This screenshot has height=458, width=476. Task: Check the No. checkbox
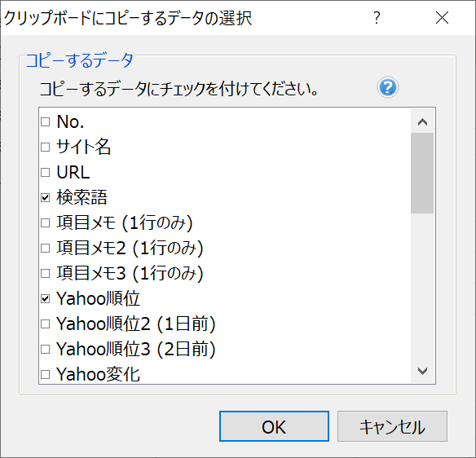tap(45, 122)
